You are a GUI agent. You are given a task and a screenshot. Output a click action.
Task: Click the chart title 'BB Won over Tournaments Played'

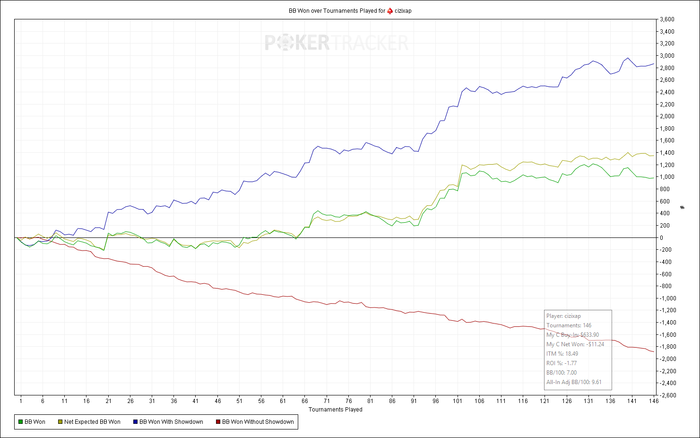[x=333, y=11]
